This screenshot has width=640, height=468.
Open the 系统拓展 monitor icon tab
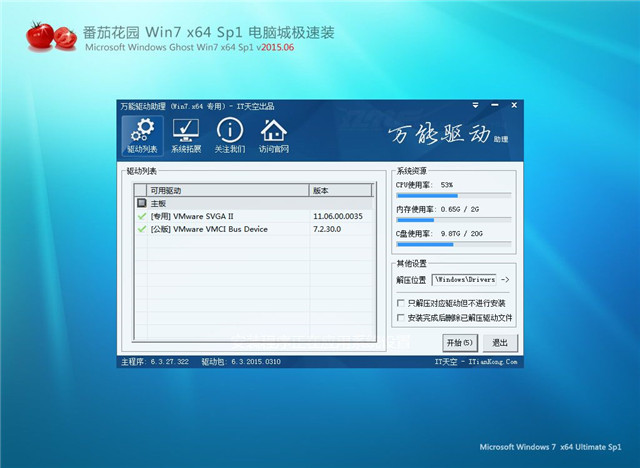point(186,136)
